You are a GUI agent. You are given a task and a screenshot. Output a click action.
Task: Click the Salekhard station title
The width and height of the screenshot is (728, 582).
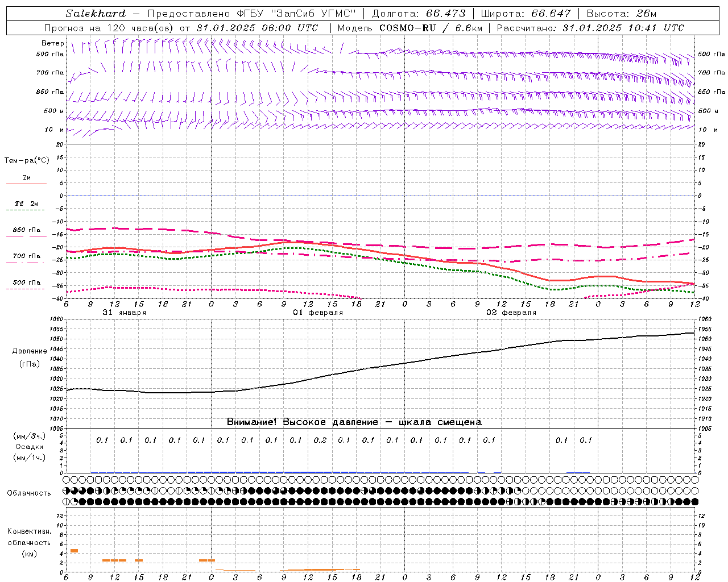pos(96,14)
